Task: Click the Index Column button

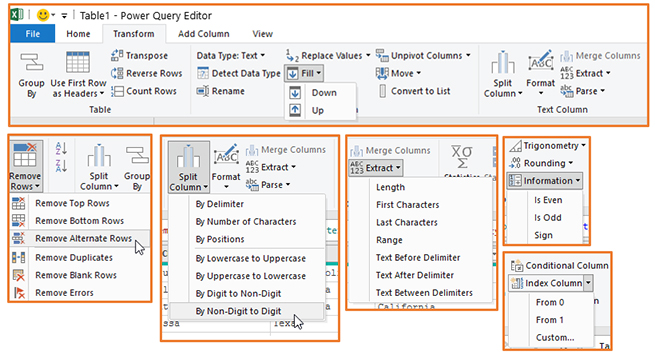Action: 546,283
